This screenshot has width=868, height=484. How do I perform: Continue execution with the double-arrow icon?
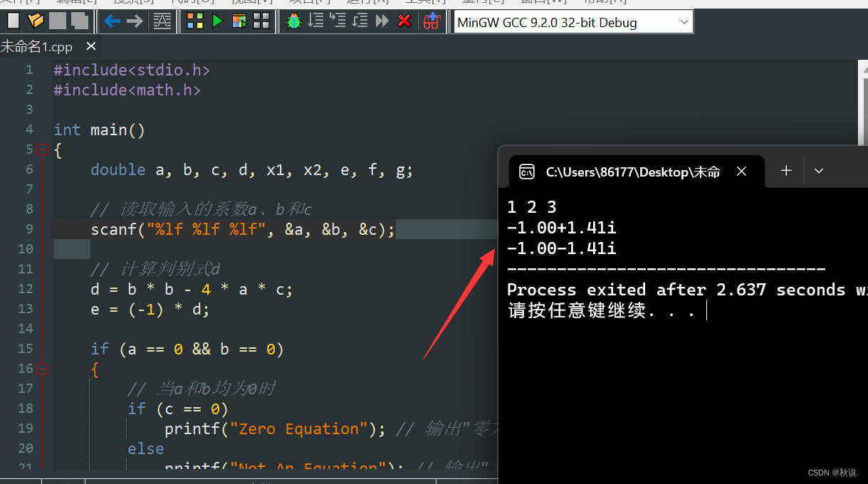pos(382,21)
